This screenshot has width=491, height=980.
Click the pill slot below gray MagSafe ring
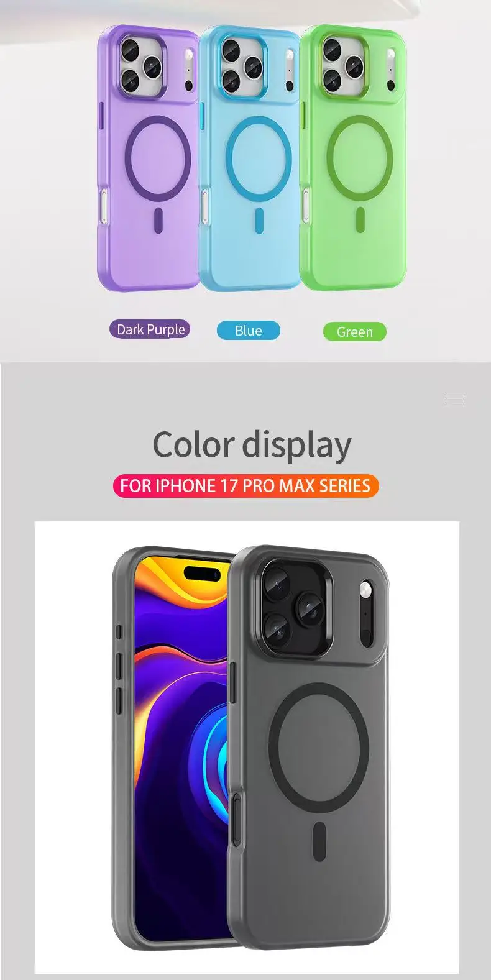[x=319, y=841]
